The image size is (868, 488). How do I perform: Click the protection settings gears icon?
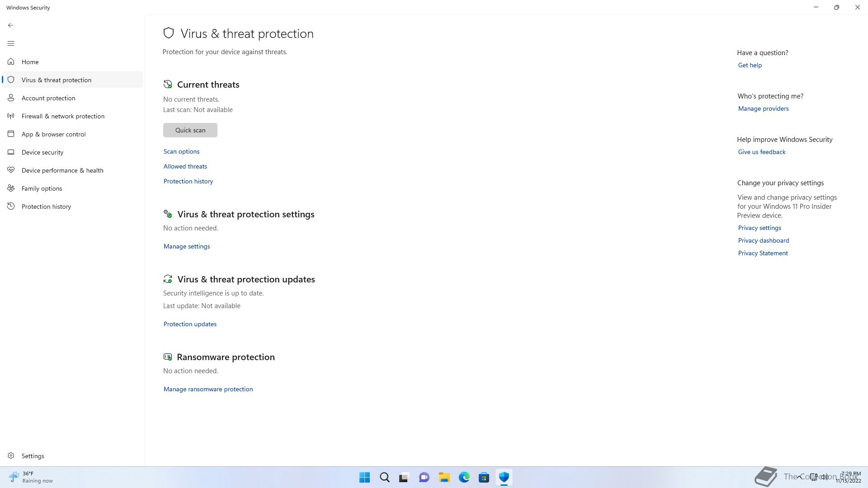[x=168, y=214]
